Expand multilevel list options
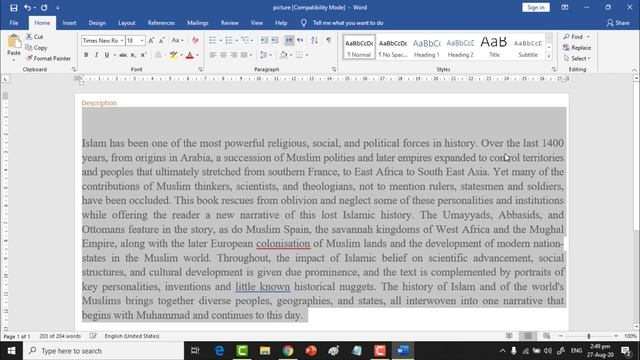 (252, 40)
